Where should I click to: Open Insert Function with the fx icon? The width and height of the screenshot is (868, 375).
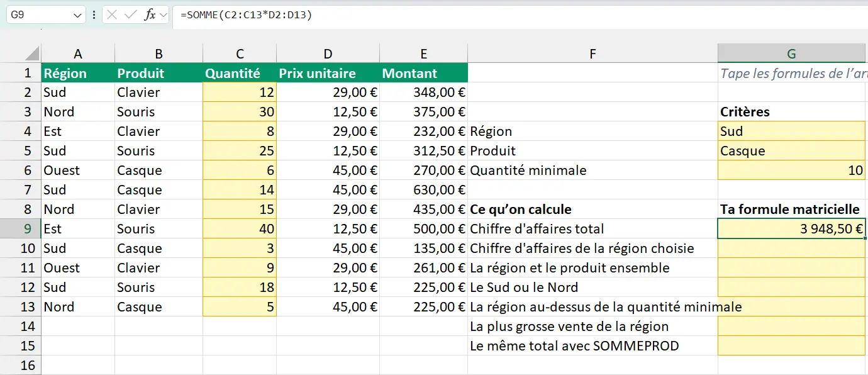pos(150,15)
